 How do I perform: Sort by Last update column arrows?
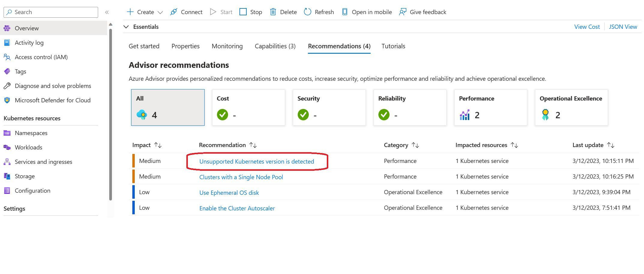tap(611, 145)
